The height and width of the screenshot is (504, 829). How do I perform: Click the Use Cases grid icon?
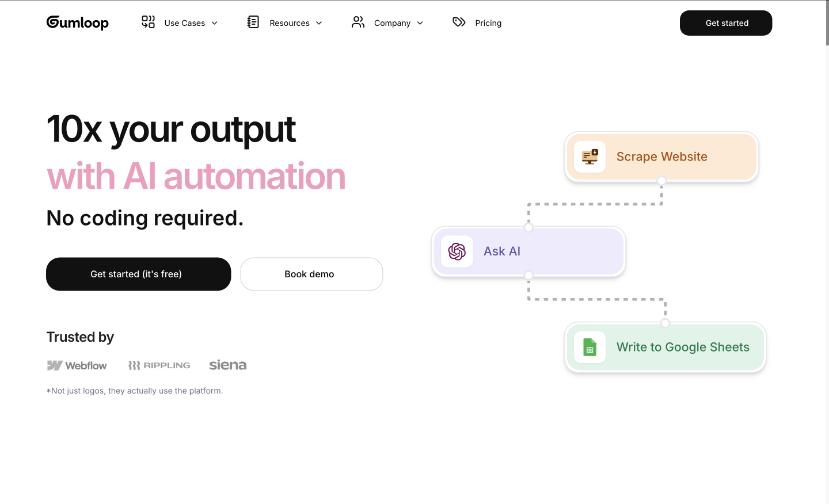[x=148, y=22]
